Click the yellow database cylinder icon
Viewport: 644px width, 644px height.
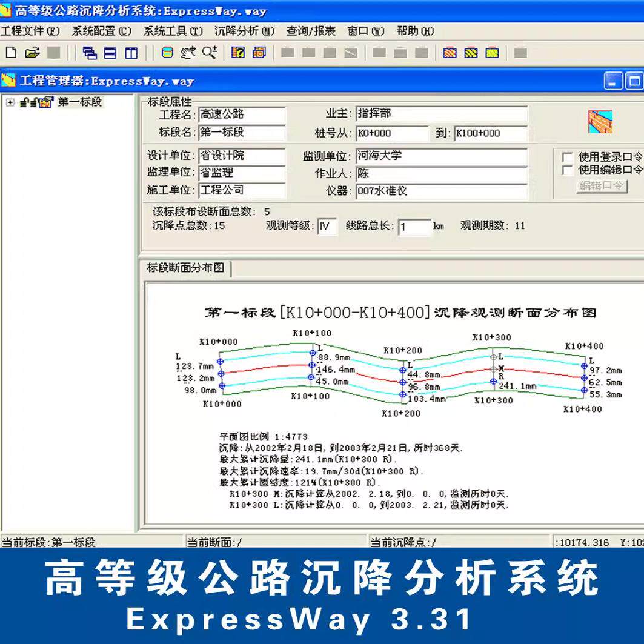[x=167, y=53]
